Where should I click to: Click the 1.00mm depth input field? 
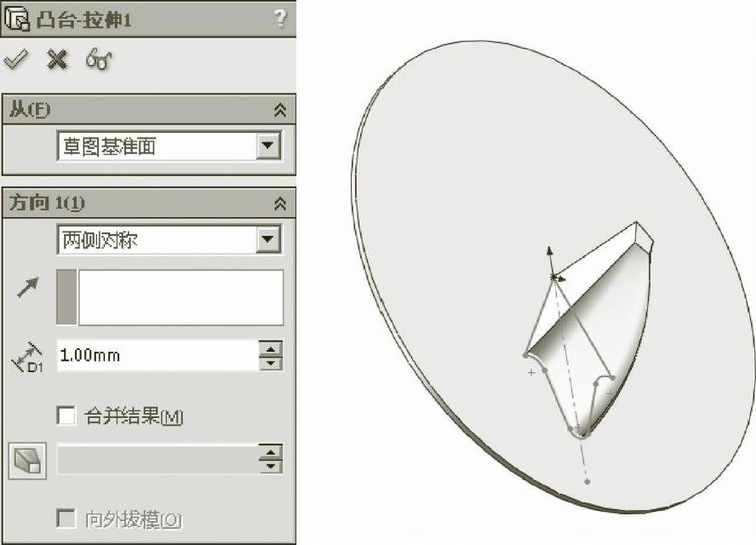pos(157,355)
